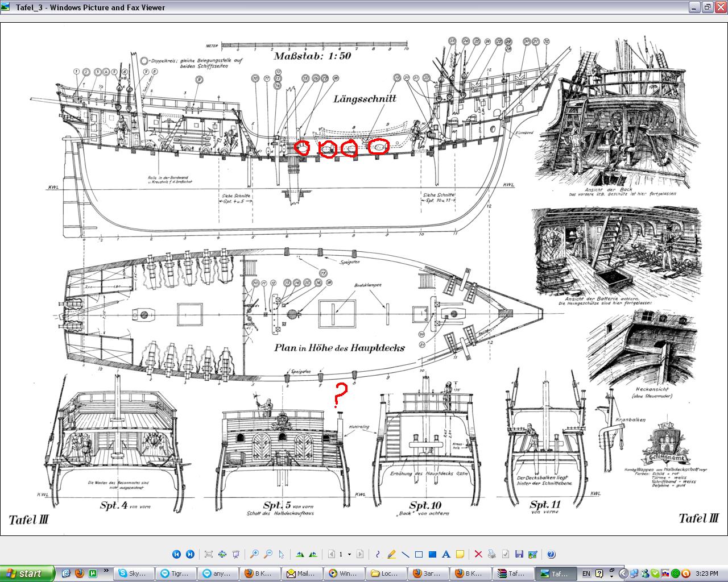Image resolution: width=728 pixels, height=582 pixels.
Task: Rotate the image clockwise
Action: 300,554
